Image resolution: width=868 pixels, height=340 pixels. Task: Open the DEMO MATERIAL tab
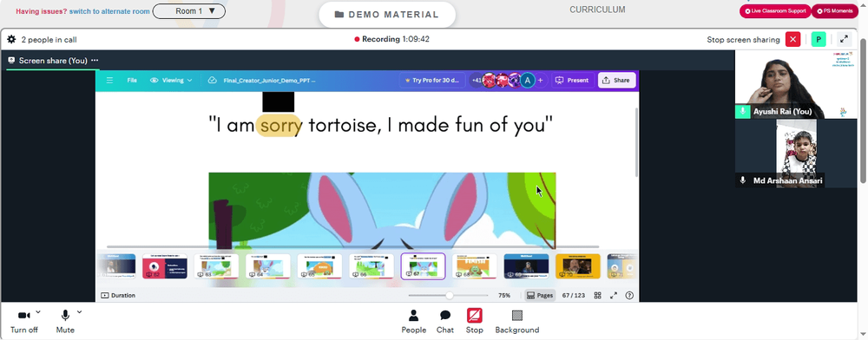(387, 15)
